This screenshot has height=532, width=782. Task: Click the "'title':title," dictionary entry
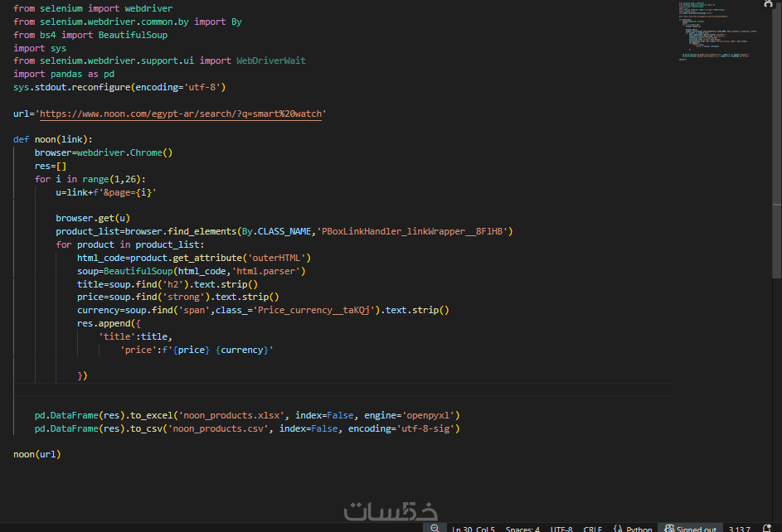[x=135, y=336]
